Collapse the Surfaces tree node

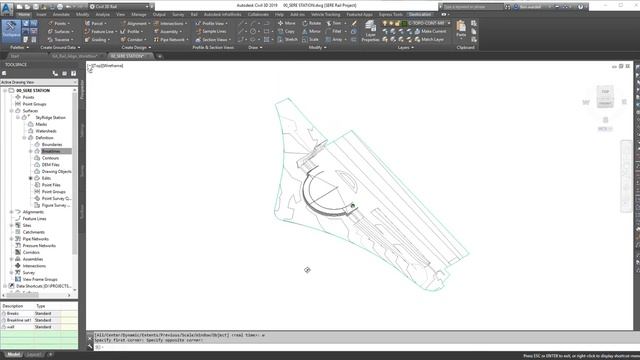pyautogui.click(x=11, y=111)
